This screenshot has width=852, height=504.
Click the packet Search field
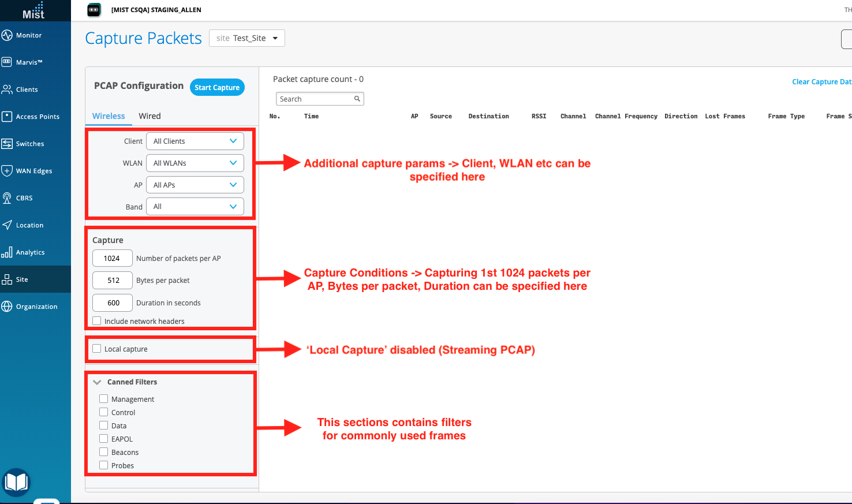point(316,99)
